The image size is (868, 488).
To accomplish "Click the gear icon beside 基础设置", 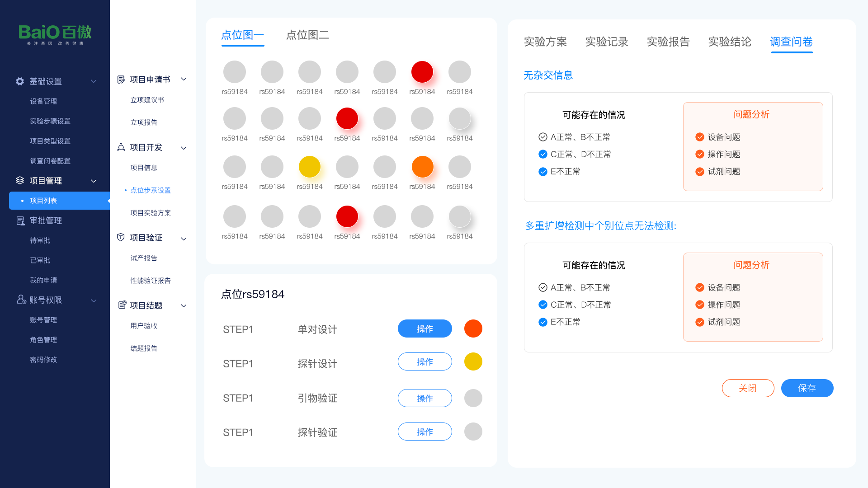I will [x=20, y=81].
